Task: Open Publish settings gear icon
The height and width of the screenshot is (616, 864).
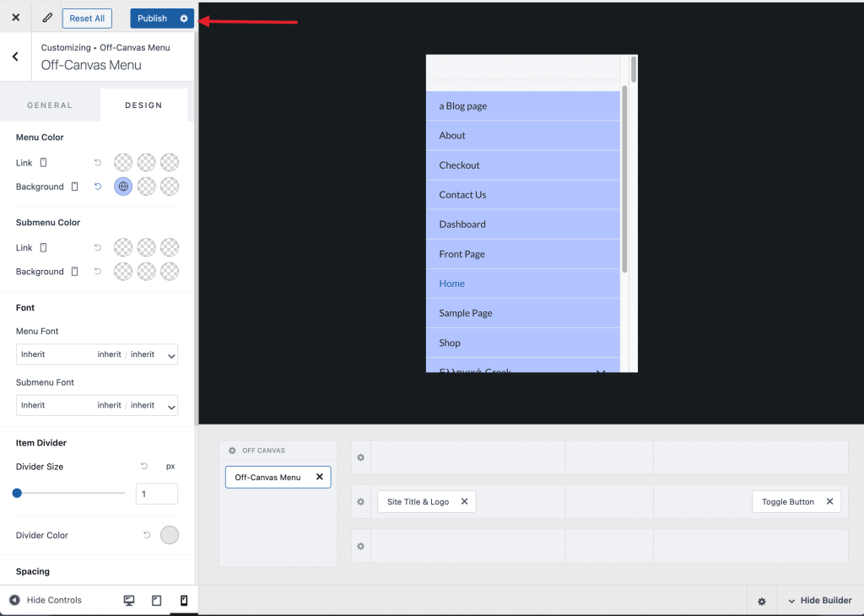Action: [184, 19]
